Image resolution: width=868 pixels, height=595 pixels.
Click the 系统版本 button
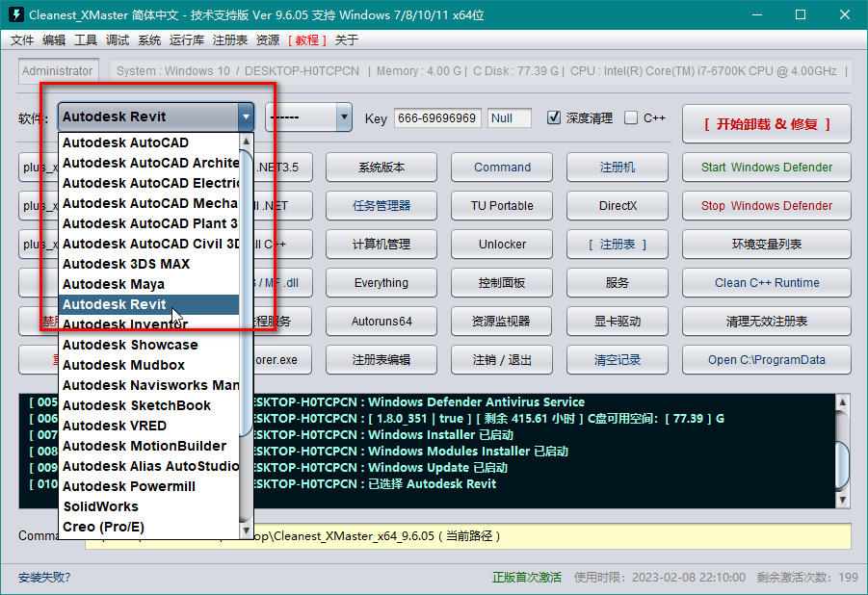tap(381, 168)
